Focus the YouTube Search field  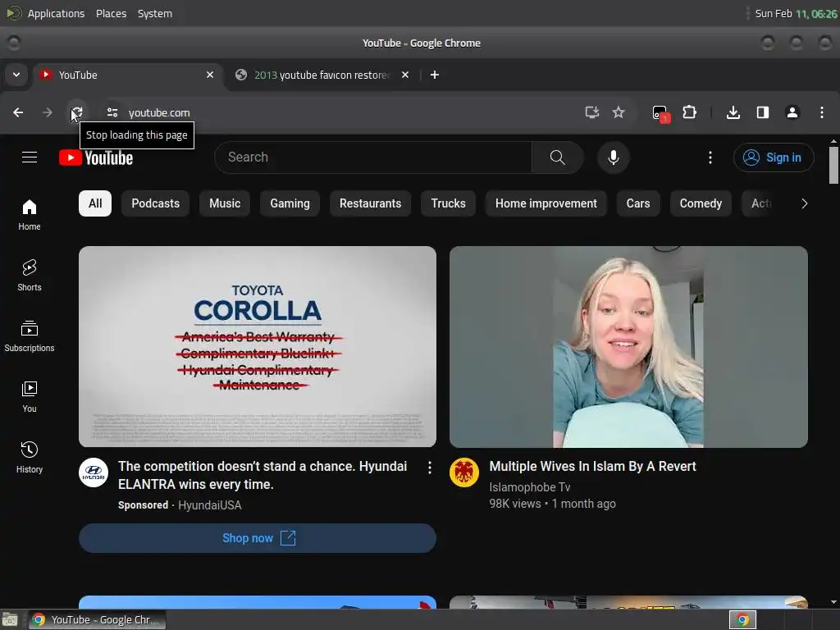[373, 157]
